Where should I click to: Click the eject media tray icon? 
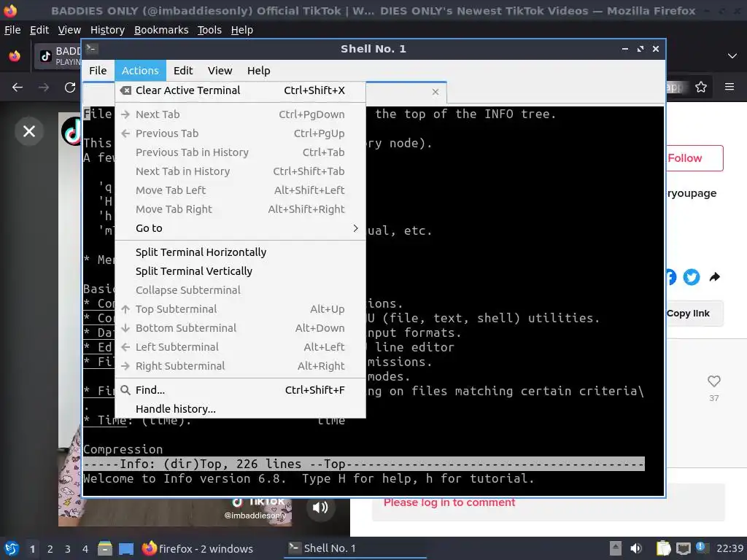tap(616, 548)
